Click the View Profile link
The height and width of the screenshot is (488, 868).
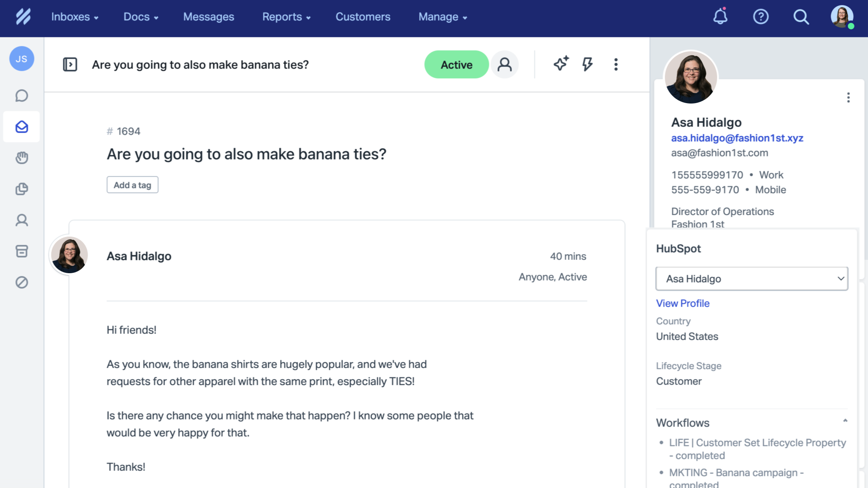683,303
